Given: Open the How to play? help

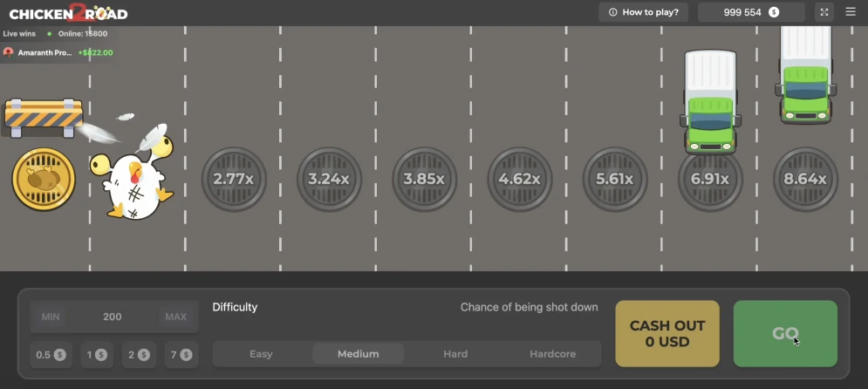Looking at the screenshot, I should 644,12.
